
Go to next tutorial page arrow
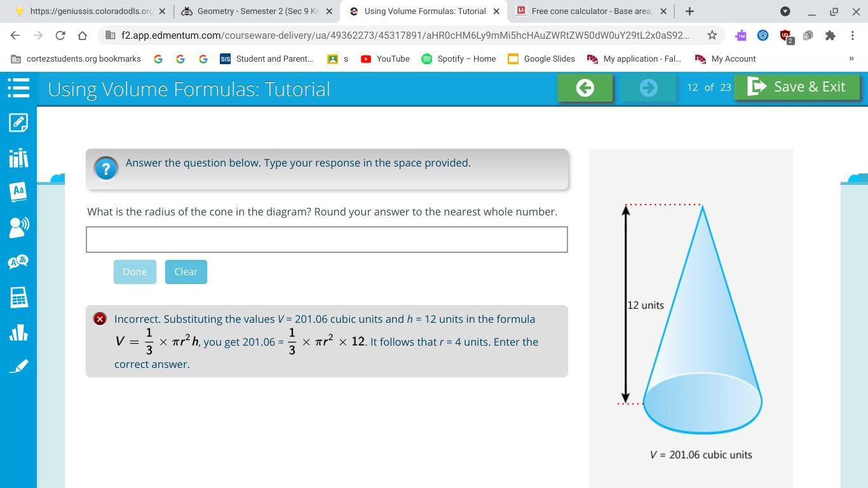[648, 88]
